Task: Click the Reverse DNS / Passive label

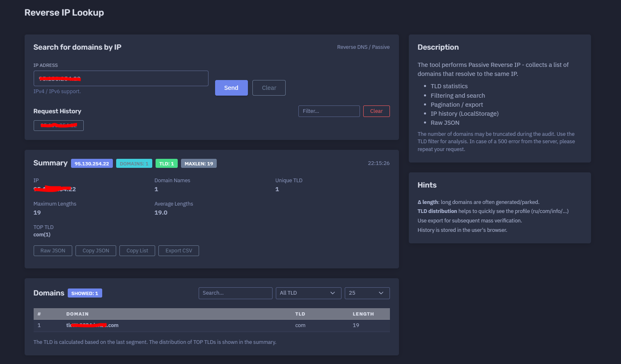Action: pos(363,47)
